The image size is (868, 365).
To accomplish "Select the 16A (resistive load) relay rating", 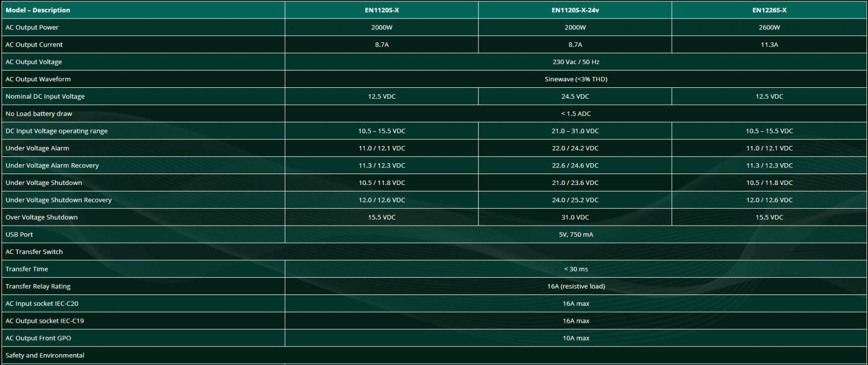I will tap(576, 286).
